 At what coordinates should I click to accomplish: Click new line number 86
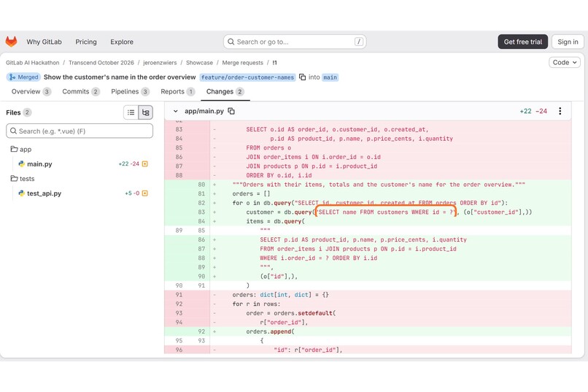[x=201, y=239]
